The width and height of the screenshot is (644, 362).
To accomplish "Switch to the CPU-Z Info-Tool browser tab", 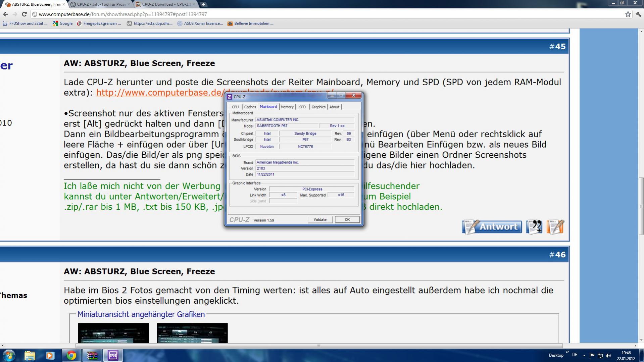I will click(x=100, y=4).
